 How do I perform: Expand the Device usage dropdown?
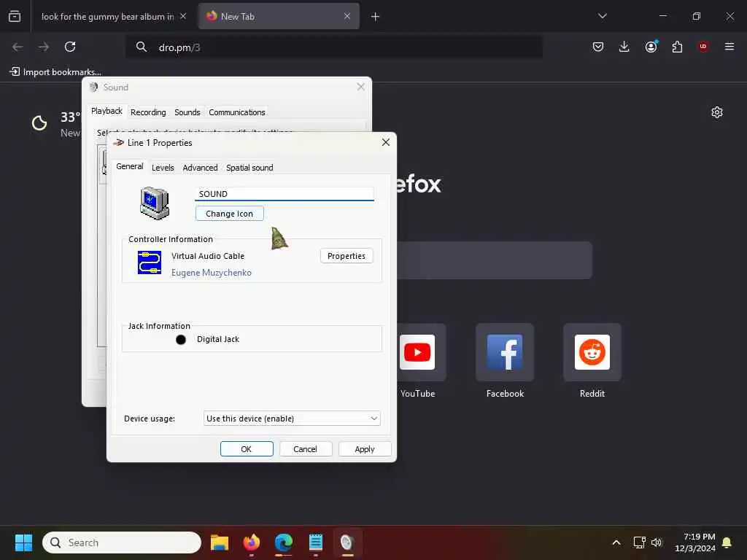click(x=292, y=419)
